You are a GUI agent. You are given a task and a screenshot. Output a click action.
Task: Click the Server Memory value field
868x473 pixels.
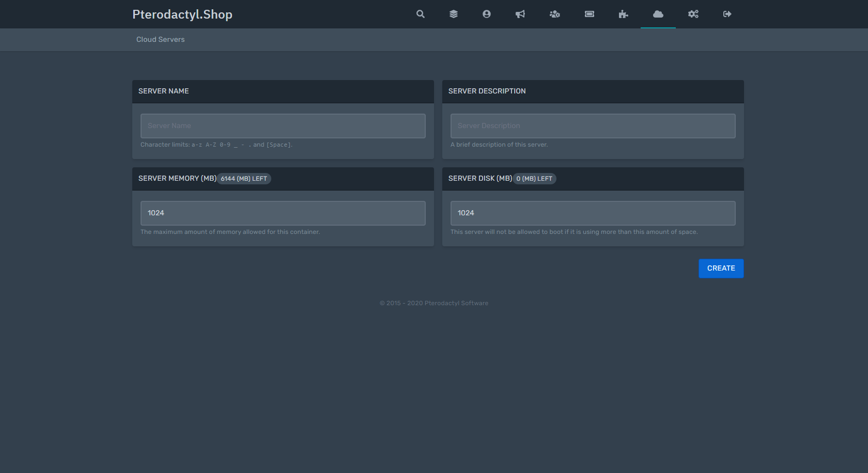tap(283, 213)
